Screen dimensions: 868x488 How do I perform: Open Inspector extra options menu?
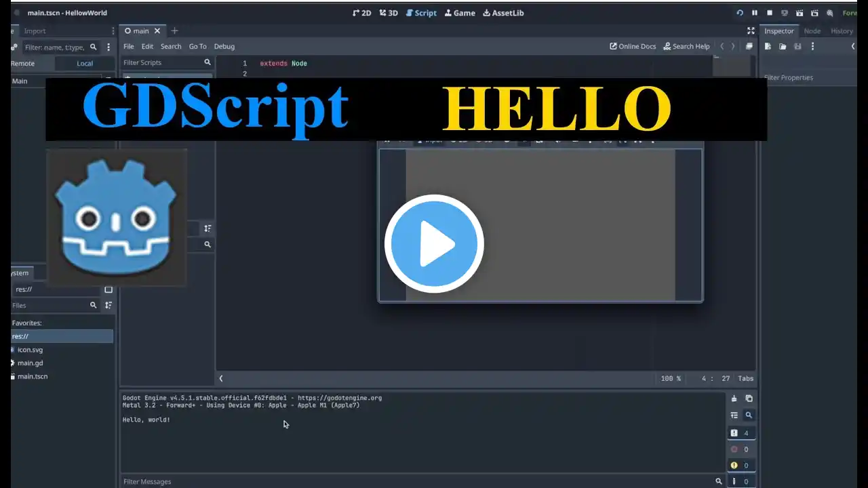[x=812, y=46]
